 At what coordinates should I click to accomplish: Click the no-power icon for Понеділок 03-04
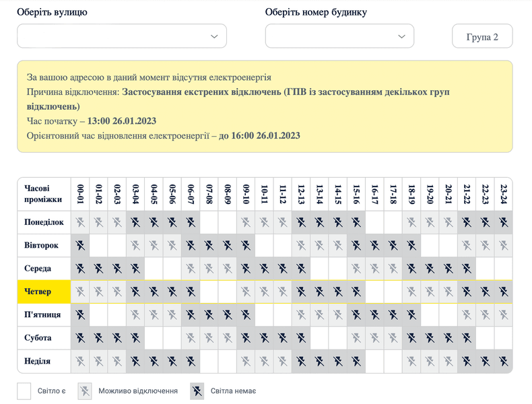tap(136, 222)
